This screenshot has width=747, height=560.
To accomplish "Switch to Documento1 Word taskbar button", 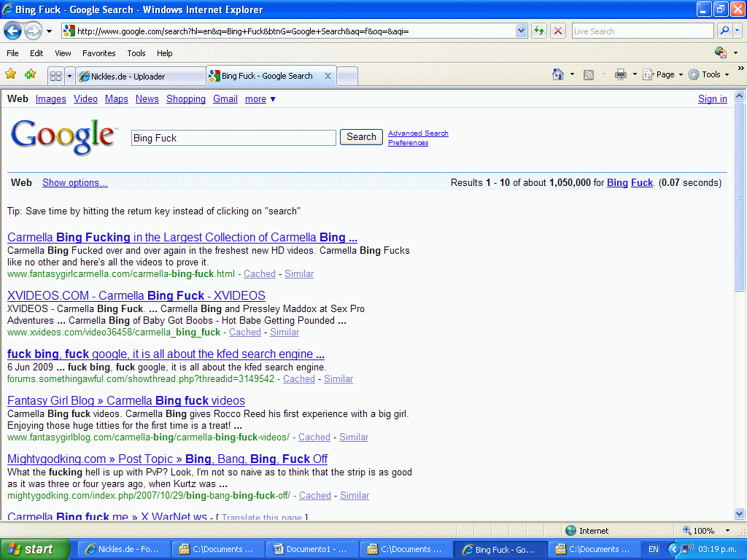I will [x=311, y=550].
